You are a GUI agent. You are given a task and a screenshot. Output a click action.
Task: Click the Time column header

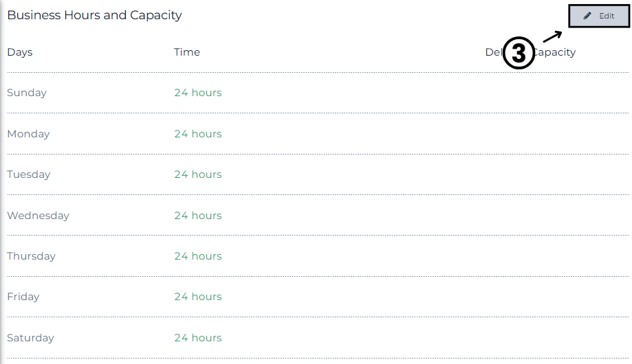[187, 52]
